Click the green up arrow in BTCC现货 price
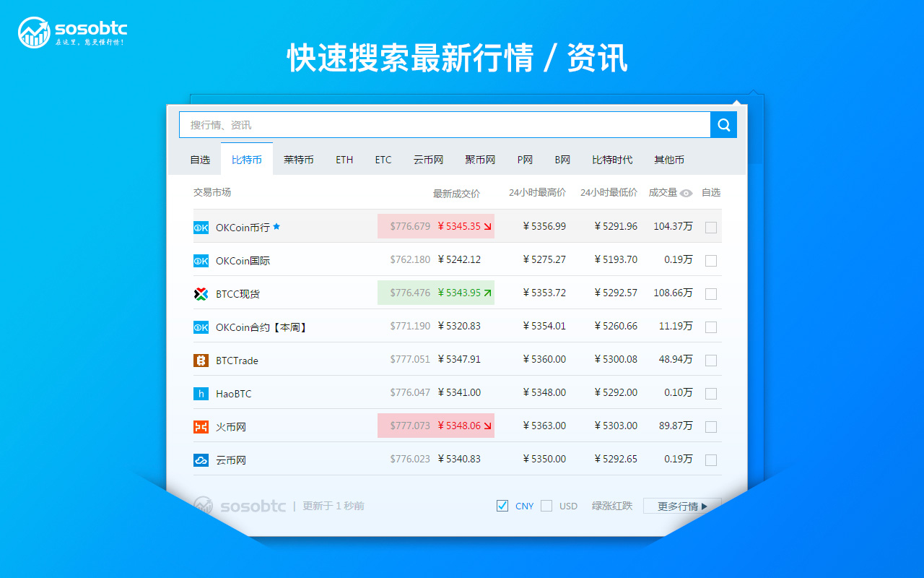This screenshot has height=578, width=924. click(x=487, y=293)
